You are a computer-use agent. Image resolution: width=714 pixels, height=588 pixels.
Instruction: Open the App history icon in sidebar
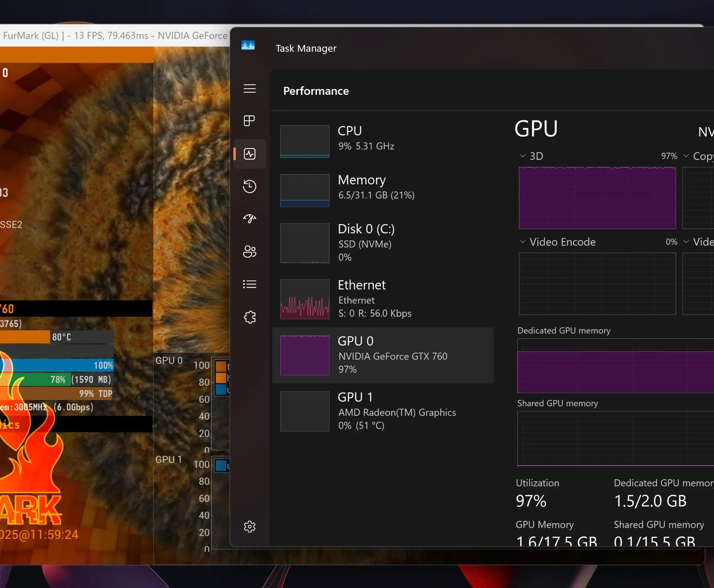click(250, 186)
